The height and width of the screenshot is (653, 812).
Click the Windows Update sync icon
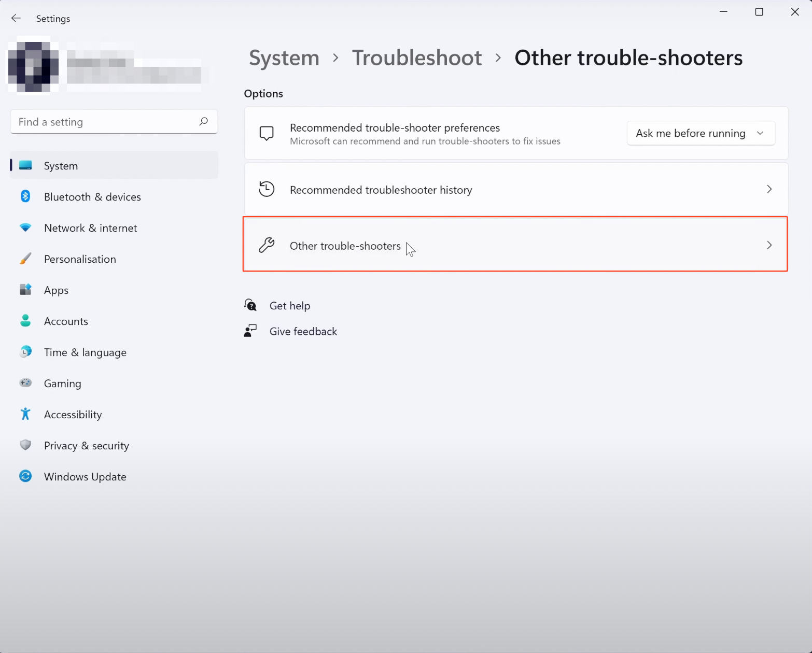tap(25, 476)
